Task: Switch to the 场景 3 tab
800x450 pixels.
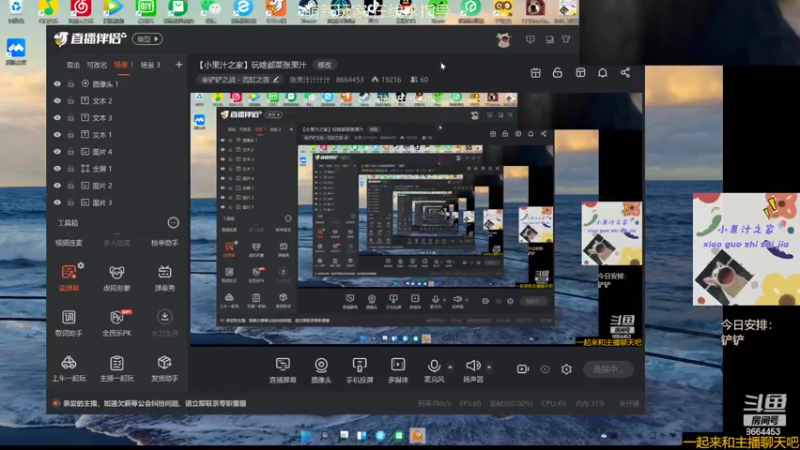Action: [x=151, y=65]
